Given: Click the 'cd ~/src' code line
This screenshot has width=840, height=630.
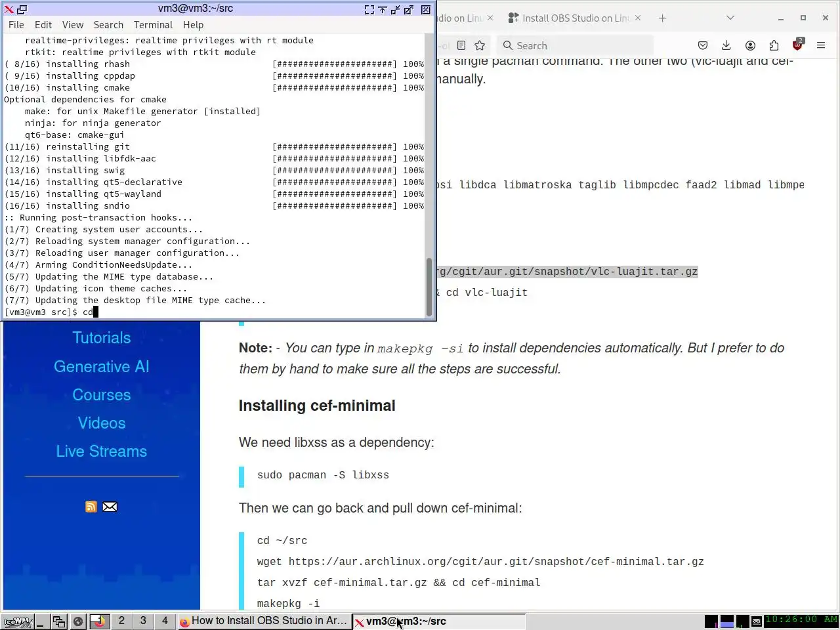Looking at the screenshot, I should point(282,541).
